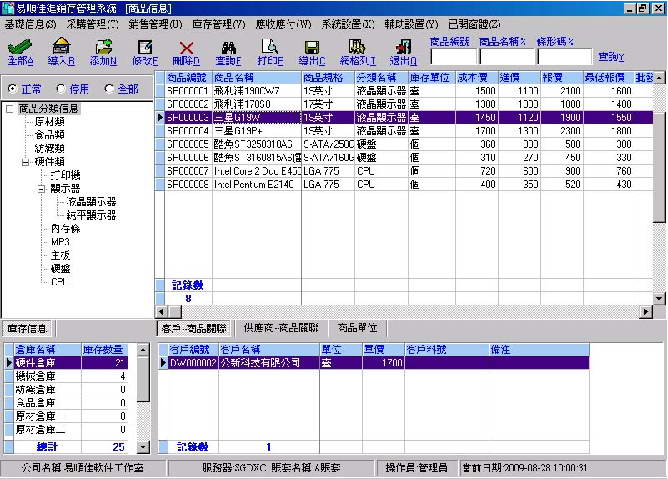Select 內存條 category in tree
The height and width of the screenshot is (479, 668).
[66, 229]
